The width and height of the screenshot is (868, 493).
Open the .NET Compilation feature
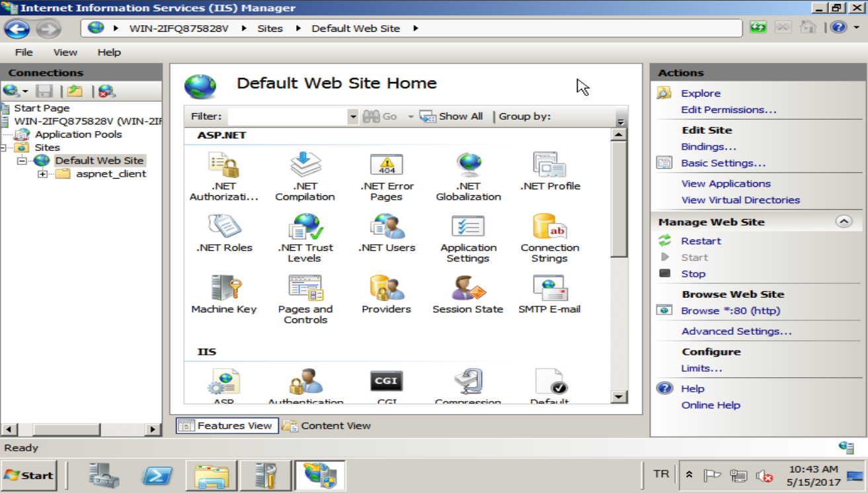pos(305,176)
